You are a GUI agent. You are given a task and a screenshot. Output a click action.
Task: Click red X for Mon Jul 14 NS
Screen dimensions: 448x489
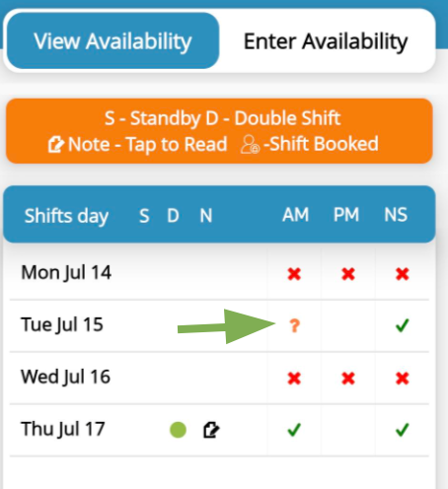pos(402,274)
